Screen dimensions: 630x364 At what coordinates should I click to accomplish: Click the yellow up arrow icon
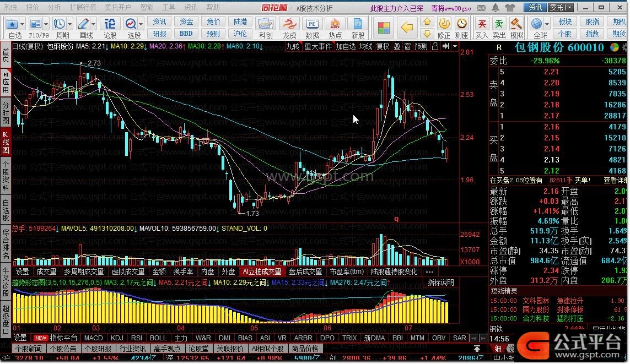click(427, 21)
